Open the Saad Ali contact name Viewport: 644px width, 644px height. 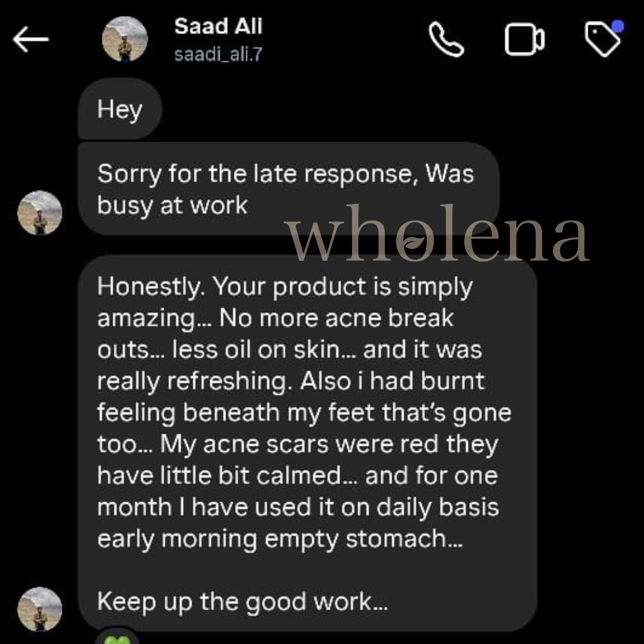[218, 26]
